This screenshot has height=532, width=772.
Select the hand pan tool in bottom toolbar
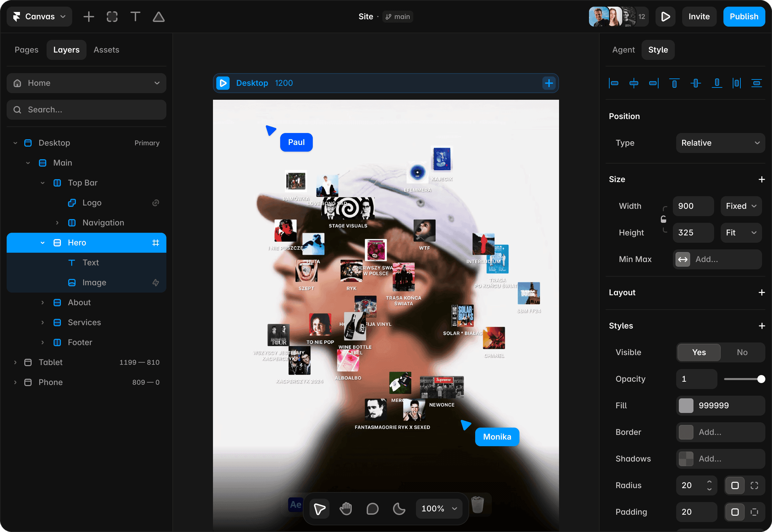coord(346,509)
